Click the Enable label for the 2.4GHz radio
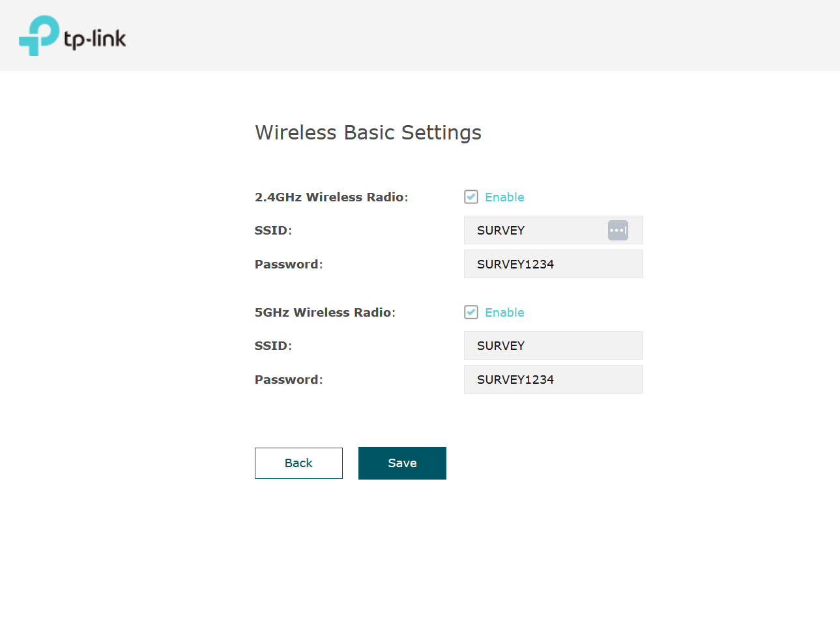This screenshot has height=634, width=840. point(504,197)
